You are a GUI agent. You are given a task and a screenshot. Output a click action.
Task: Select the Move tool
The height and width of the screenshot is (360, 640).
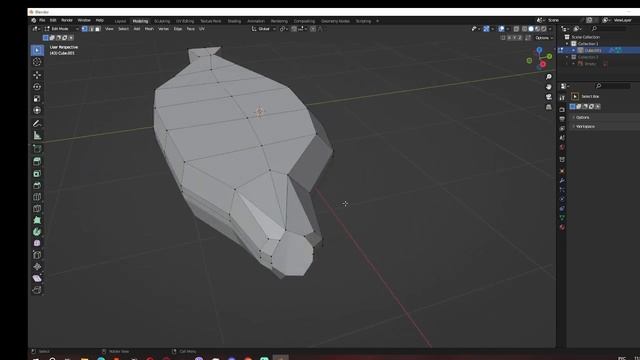(x=37, y=75)
